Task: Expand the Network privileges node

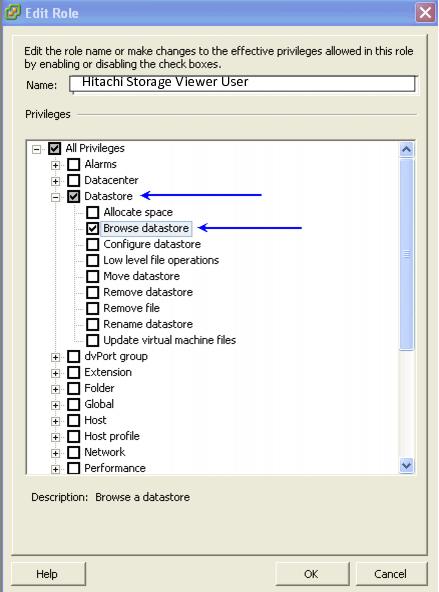Action: point(55,453)
